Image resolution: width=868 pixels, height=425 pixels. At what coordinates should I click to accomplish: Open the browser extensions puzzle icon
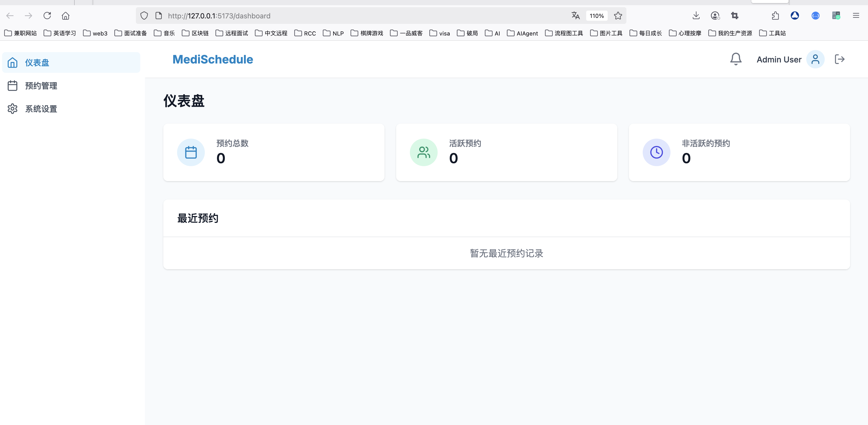[x=775, y=16]
